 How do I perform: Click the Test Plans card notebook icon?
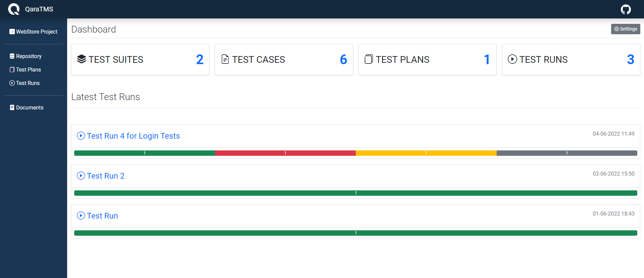368,59
